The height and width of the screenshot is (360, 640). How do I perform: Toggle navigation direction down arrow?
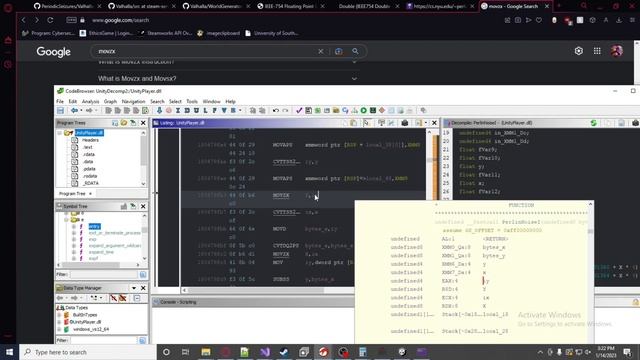click(159, 111)
